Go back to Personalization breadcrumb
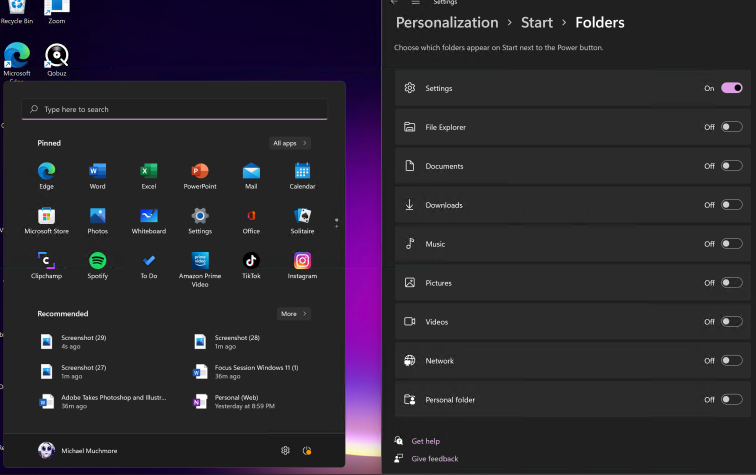This screenshot has width=756, height=475. pyautogui.click(x=447, y=22)
